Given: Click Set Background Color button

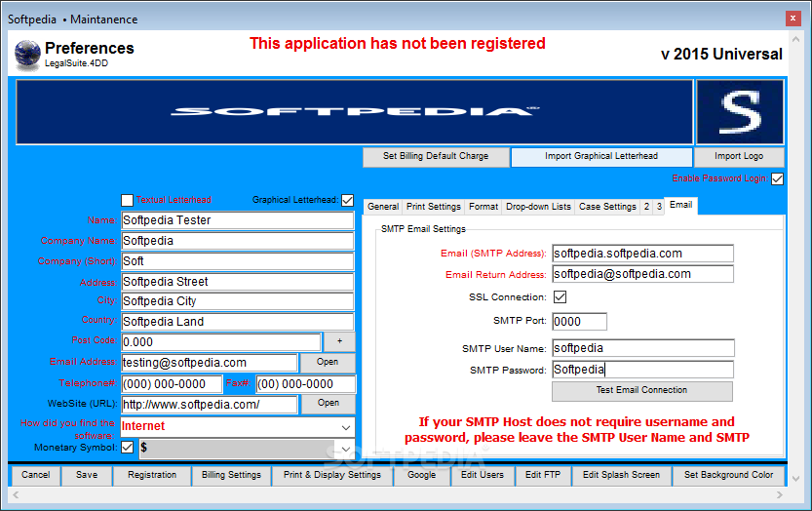Looking at the screenshot, I should 728,475.
